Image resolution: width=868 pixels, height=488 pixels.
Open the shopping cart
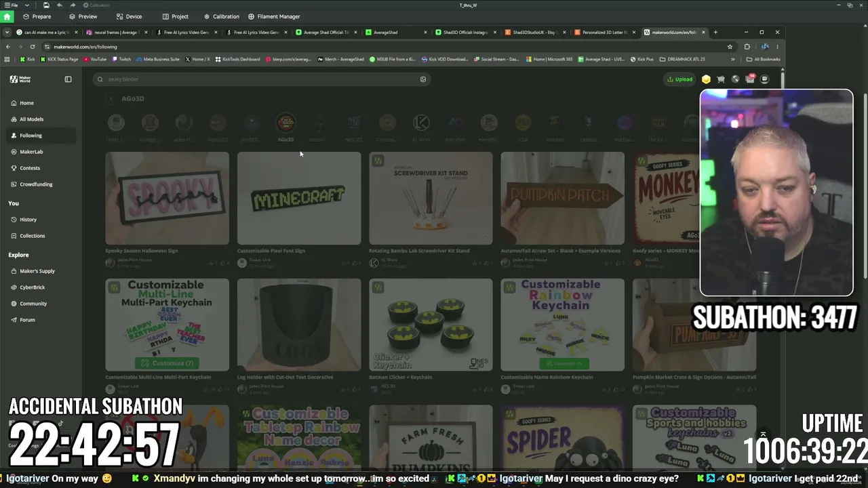(x=721, y=79)
